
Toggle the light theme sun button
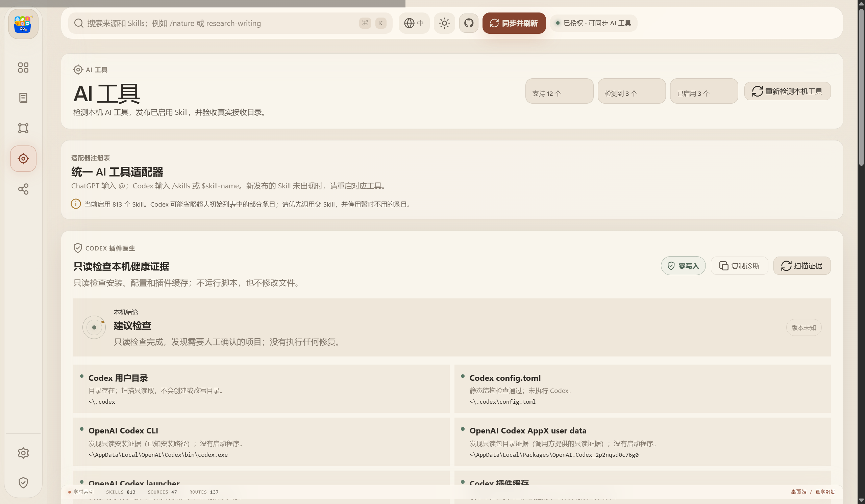tap(444, 23)
